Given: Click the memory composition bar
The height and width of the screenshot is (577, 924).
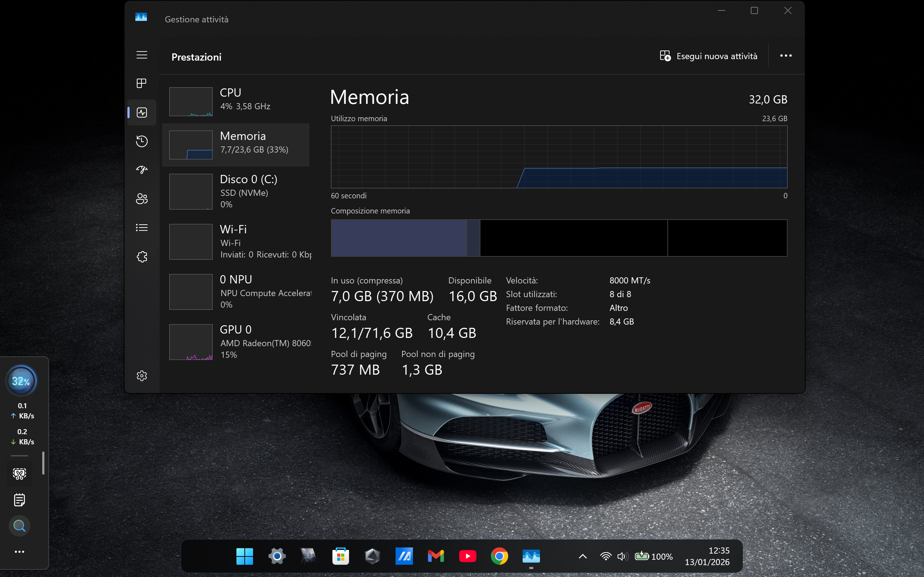Looking at the screenshot, I should pyautogui.click(x=559, y=238).
